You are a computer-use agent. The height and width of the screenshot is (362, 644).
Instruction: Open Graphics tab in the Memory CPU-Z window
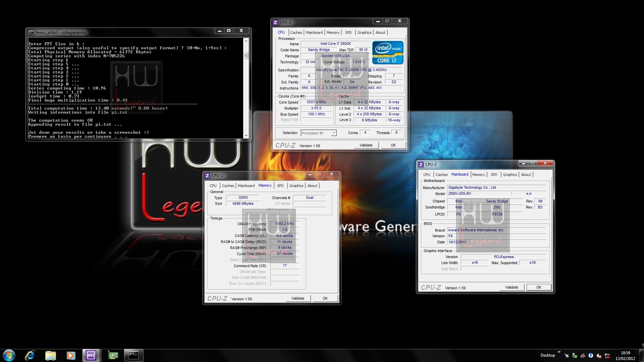[x=296, y=186]
